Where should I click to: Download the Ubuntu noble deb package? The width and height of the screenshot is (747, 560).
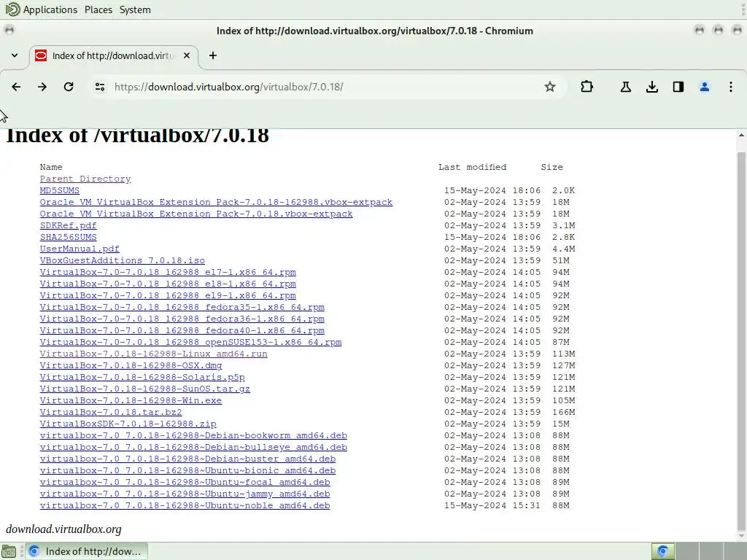[x=185, y=506]
